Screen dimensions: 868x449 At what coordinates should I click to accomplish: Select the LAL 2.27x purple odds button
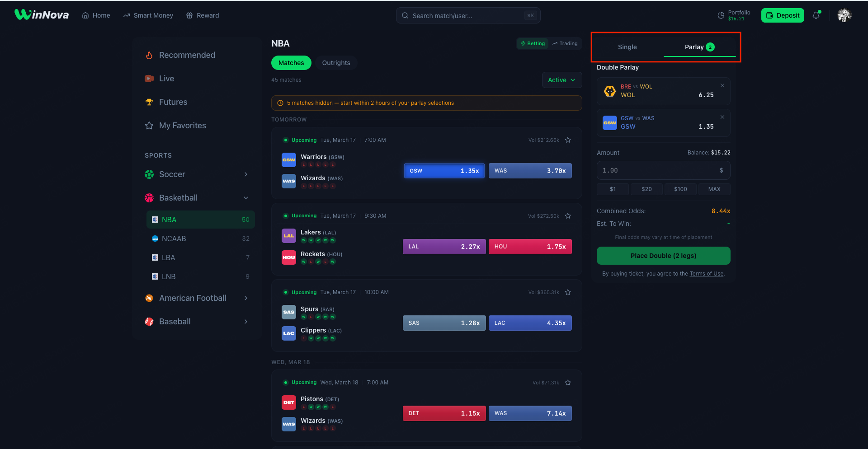[444, 247]
